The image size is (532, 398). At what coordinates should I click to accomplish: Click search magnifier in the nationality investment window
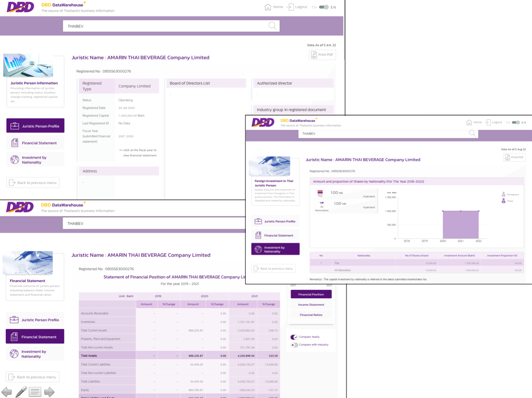click(x=472, y=133)
